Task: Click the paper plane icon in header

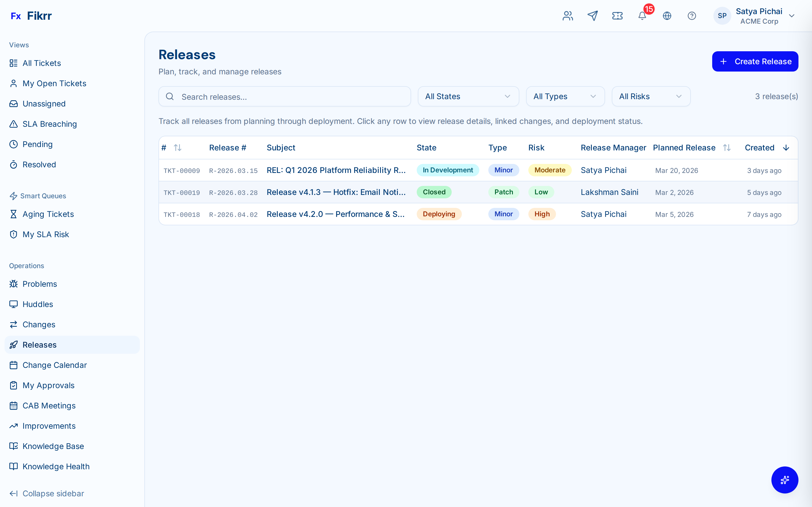Action: (x=593, y=16)
